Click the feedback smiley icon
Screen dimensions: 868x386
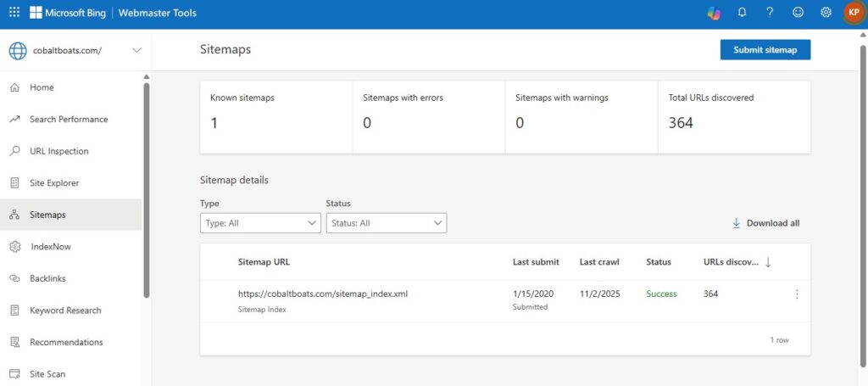coord(798,13)
